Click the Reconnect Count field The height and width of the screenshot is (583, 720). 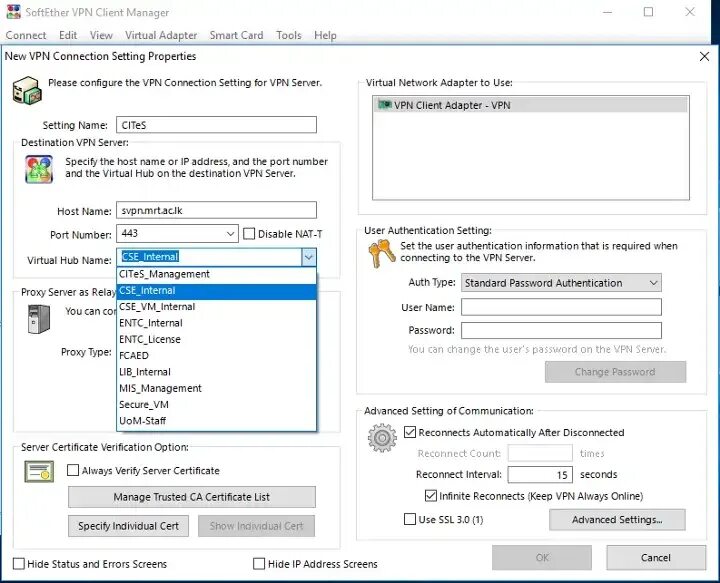(x=540, y=454)
